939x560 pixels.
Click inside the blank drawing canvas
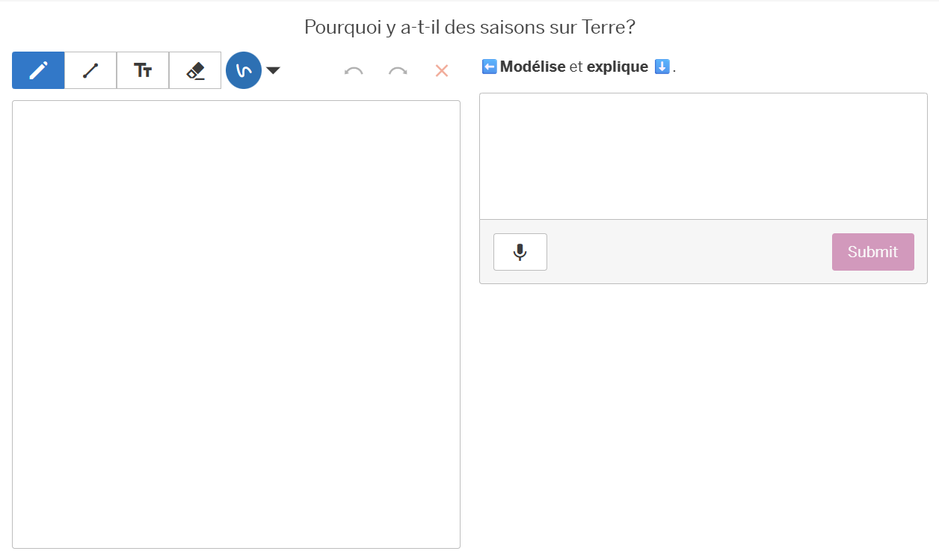[x=236, y=324]
